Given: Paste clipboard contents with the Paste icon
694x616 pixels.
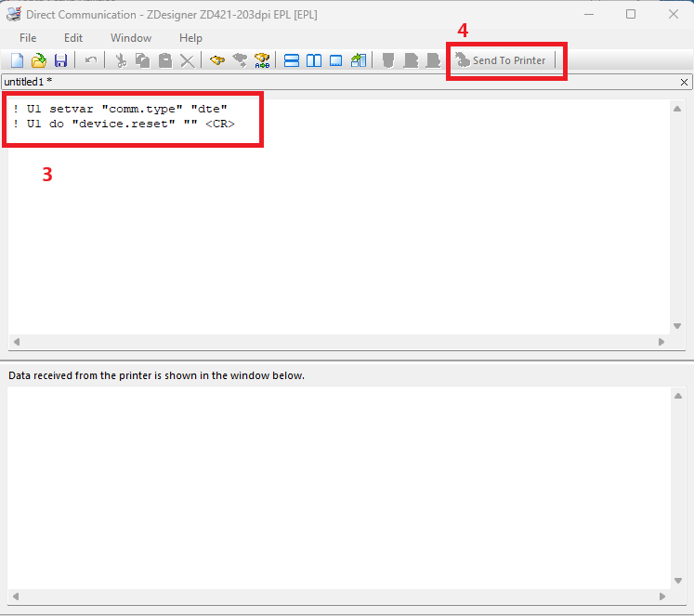Looking at the screenshot, I should (164, 60).
